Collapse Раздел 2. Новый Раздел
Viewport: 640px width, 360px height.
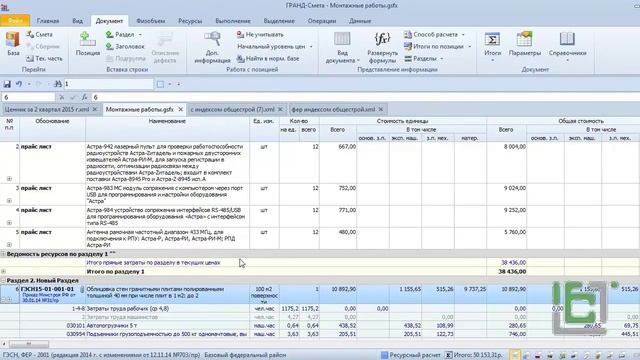point(3,280)
